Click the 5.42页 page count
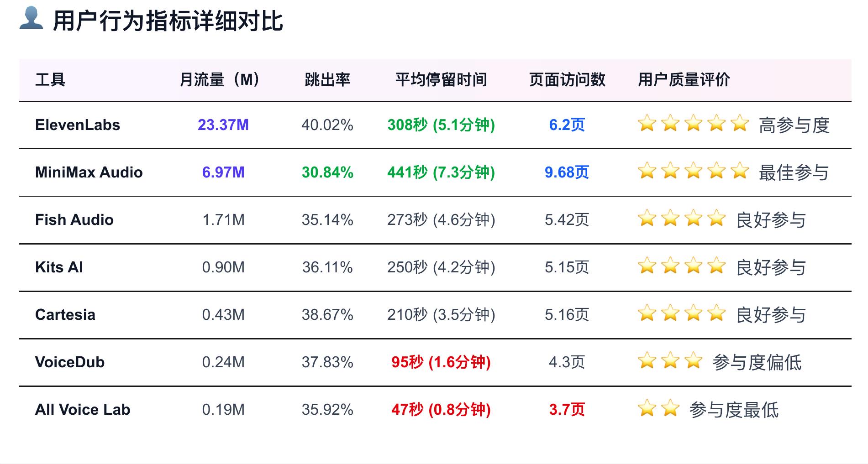The height and width of the screenshot is (464, 868). (x=567, y=220)
